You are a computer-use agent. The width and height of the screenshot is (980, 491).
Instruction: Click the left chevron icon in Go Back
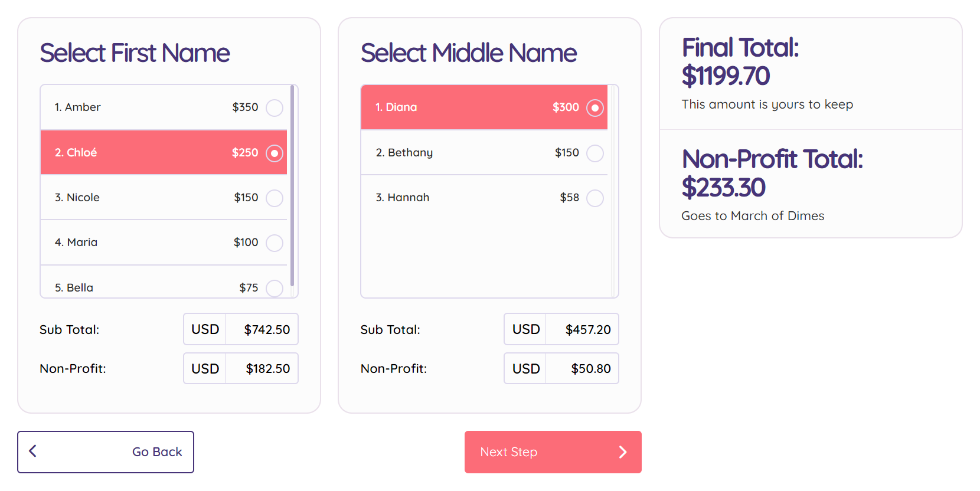[x=32, y=451]
